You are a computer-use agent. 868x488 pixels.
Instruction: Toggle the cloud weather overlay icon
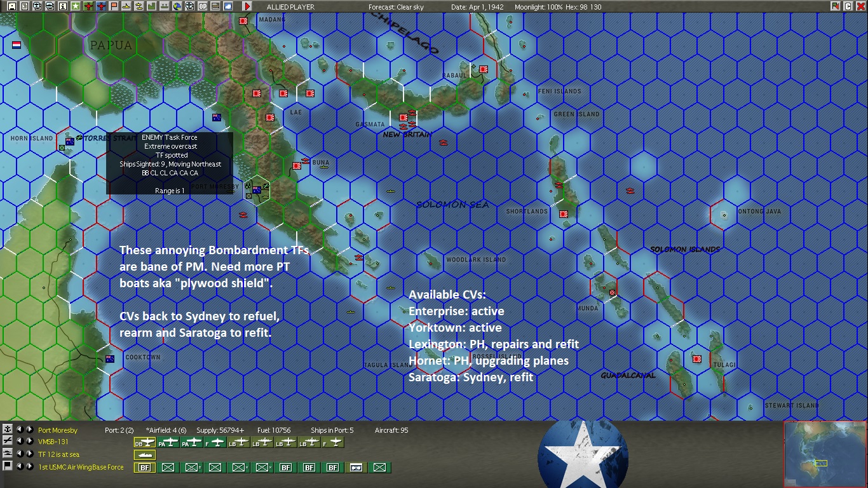(x=227, y=6)
